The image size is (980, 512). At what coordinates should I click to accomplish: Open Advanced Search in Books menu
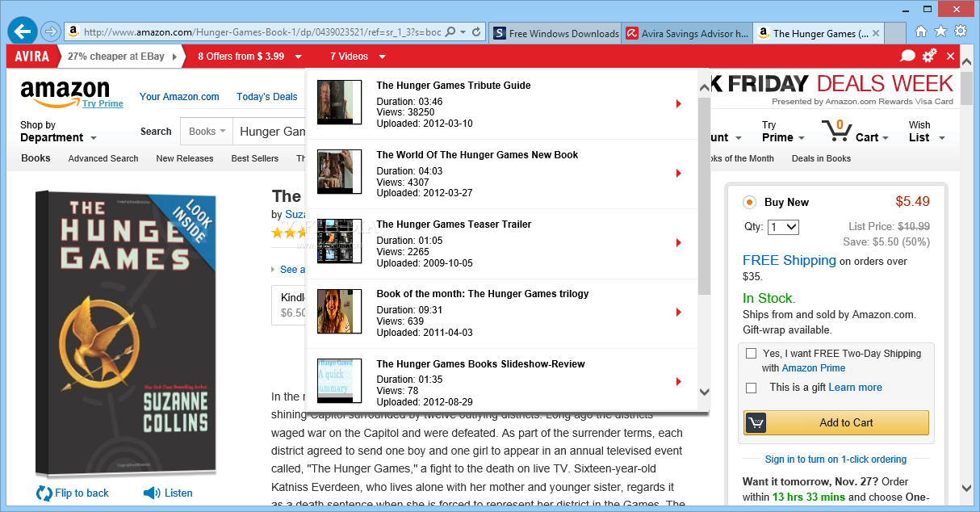click(x=103, y=158)
